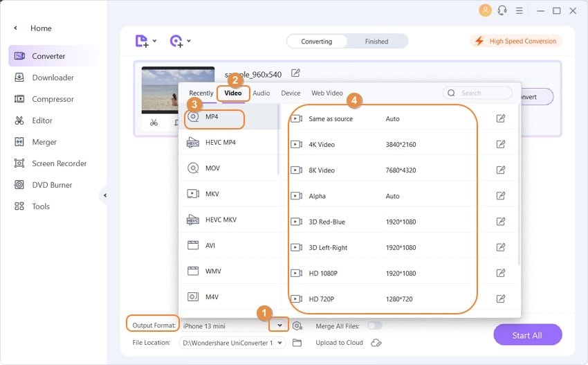Switch to the Device tab

(x=291, y=93)
